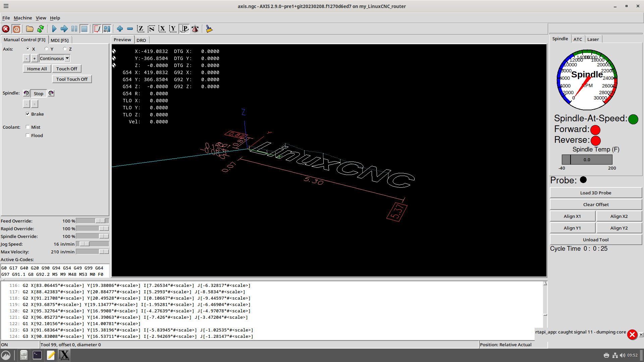Click Tool Touch Off button
The height and width of the screenshot is (362, 644).
[72, 79]
